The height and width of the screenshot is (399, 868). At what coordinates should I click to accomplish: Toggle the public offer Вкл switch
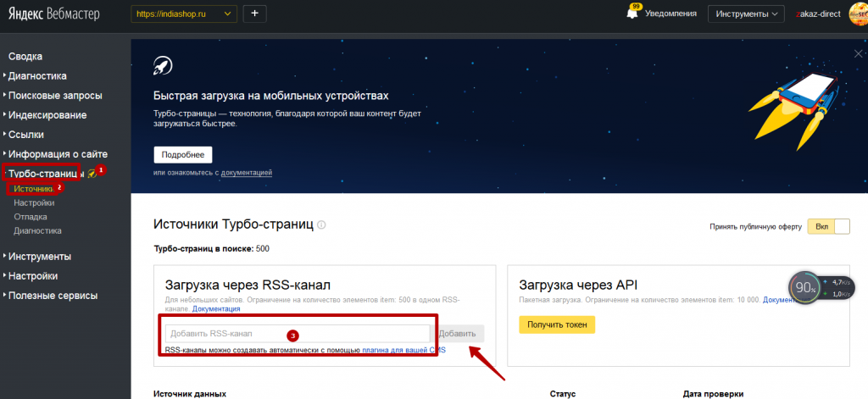pos(829,226)
